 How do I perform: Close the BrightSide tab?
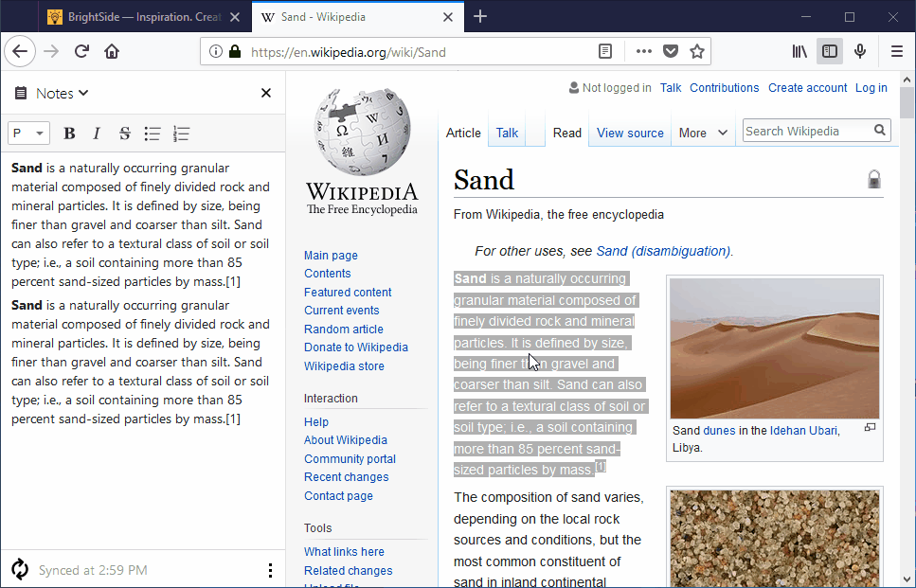coord(235,17)
